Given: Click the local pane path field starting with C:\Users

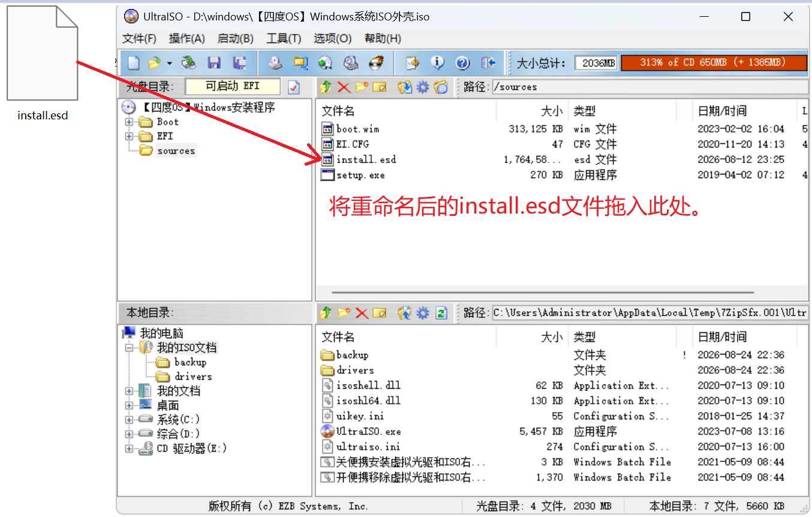Looking at the screenshot, I should 650,312.
